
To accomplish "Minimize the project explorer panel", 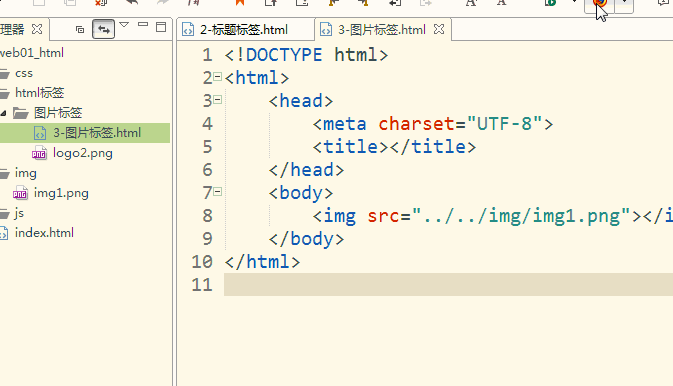I will pos(143,25).
